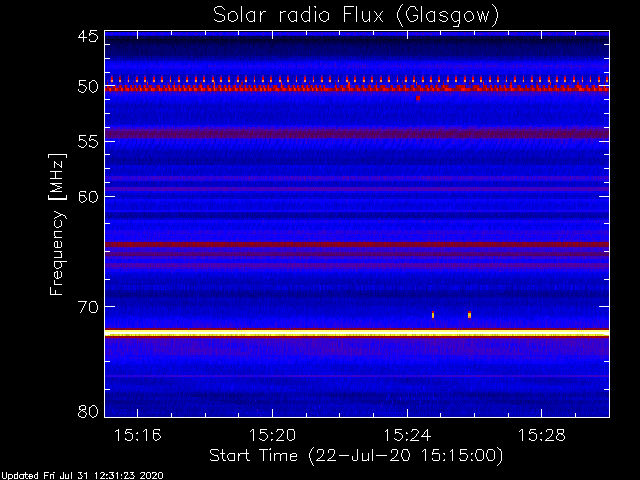Click the 50 frequency tick label
640x480 pixels.
[88, 87]
